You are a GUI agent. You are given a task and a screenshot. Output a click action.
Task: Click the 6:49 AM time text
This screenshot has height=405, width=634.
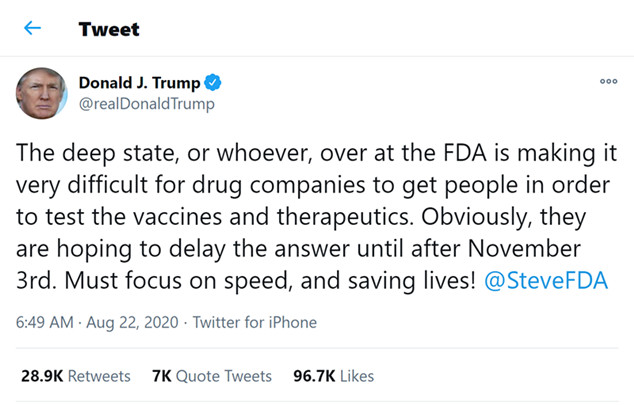[x=46, y=322]
